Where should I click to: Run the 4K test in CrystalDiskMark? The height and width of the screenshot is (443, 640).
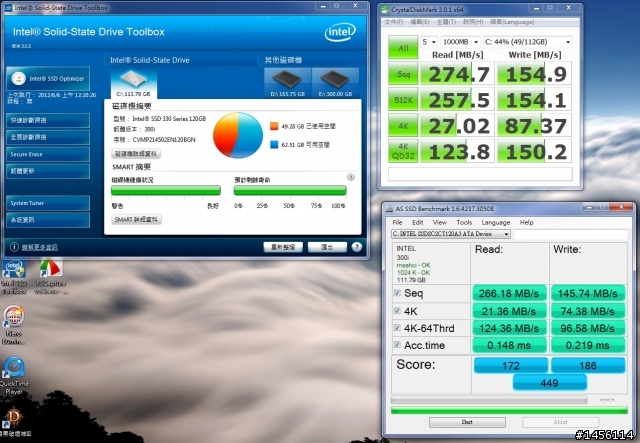[x=403, y=125]
